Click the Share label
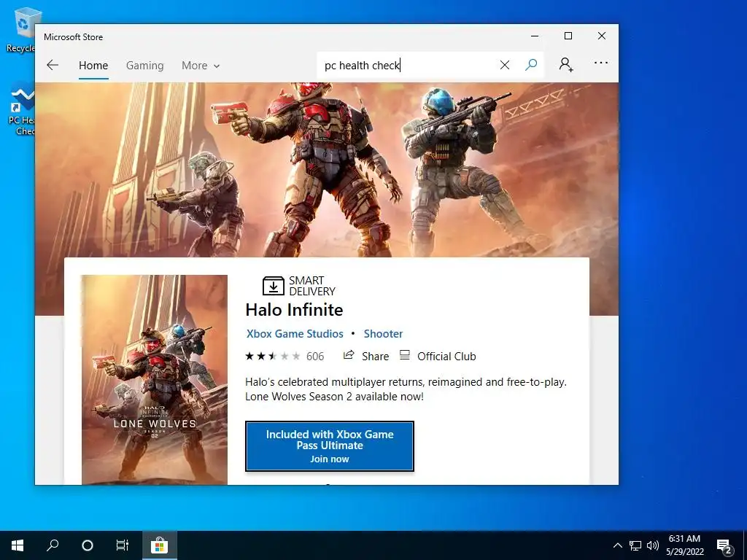747x560 pixels. pyautogui.click(x=376, y=356)
